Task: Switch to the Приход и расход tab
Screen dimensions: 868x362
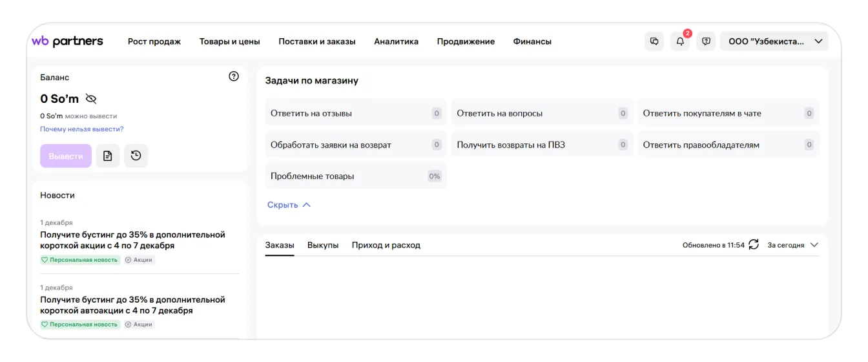Action: [386, 245]
